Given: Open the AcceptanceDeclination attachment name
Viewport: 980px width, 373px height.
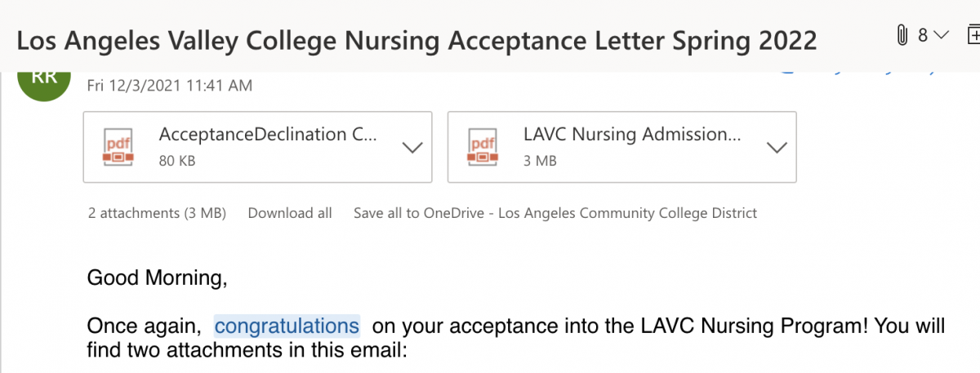Looking at the screenshot, I should [x=268, y=135].
